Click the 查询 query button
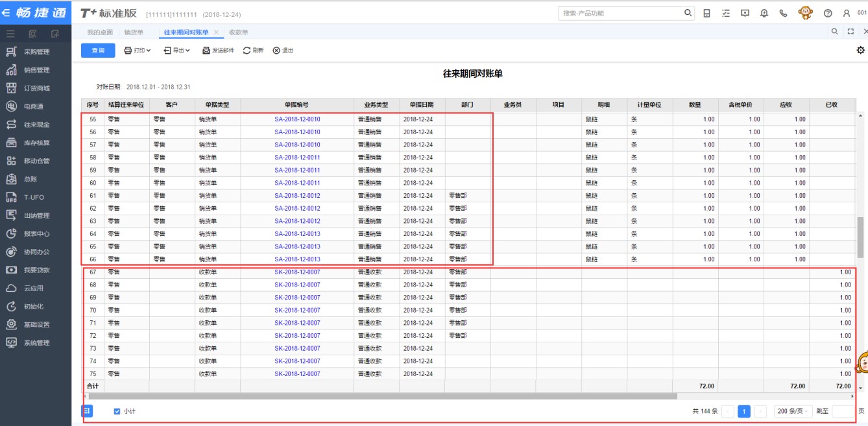Viewport: 868px width, 426px height. tap(98, 51)
